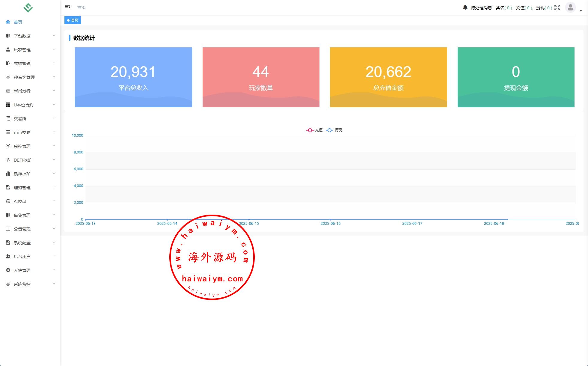Open the dropdown arrow beside the avatar
Viewport: 588px width, 366px height.
[581, 11]
